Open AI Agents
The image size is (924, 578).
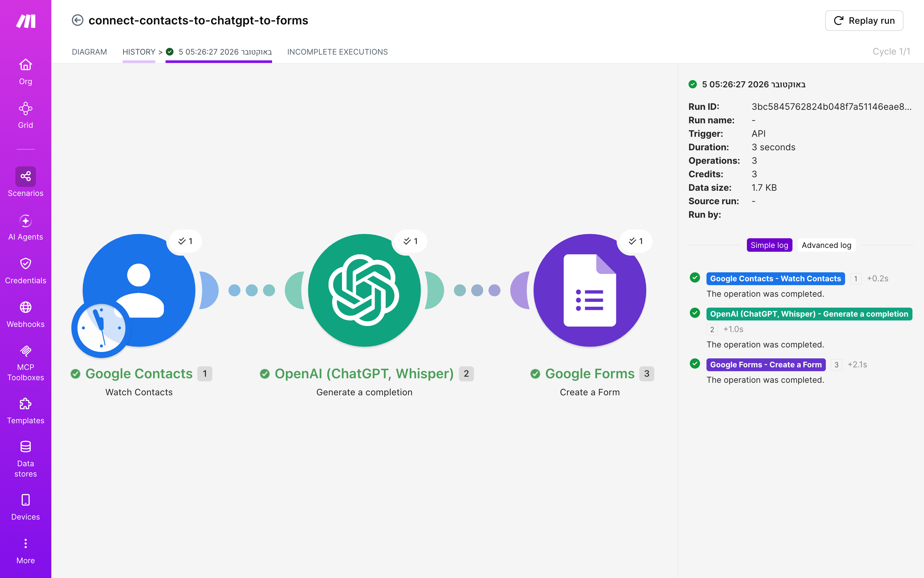point(26,227)
